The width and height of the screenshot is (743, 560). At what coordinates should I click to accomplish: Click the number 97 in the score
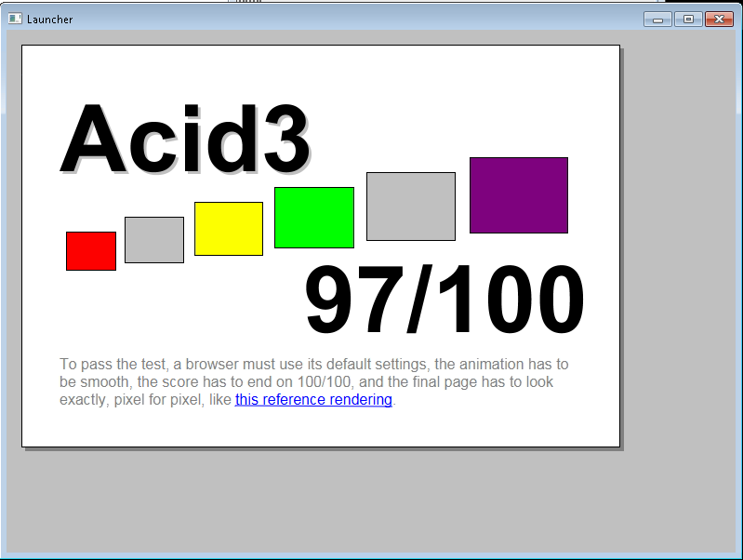click(353, 300)
